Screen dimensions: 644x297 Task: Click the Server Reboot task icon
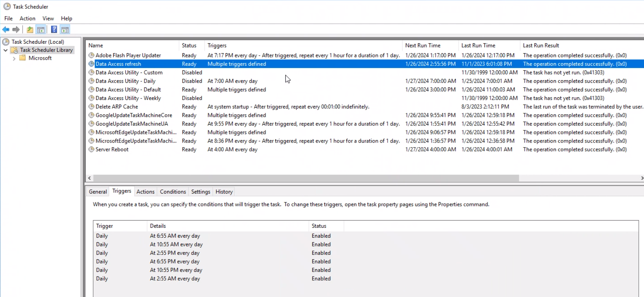pyautogui.click(x=91, y=149)
